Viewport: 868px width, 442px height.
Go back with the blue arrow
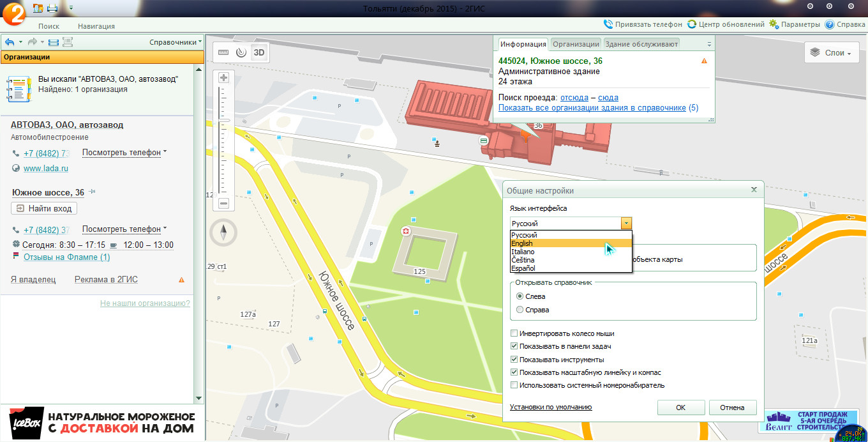10,42
